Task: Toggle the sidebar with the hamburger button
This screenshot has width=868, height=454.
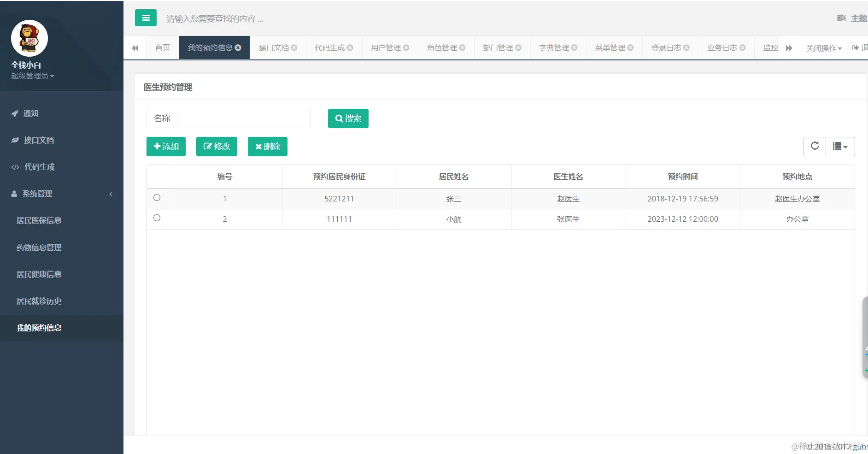Action: click(x=146, y=18)
